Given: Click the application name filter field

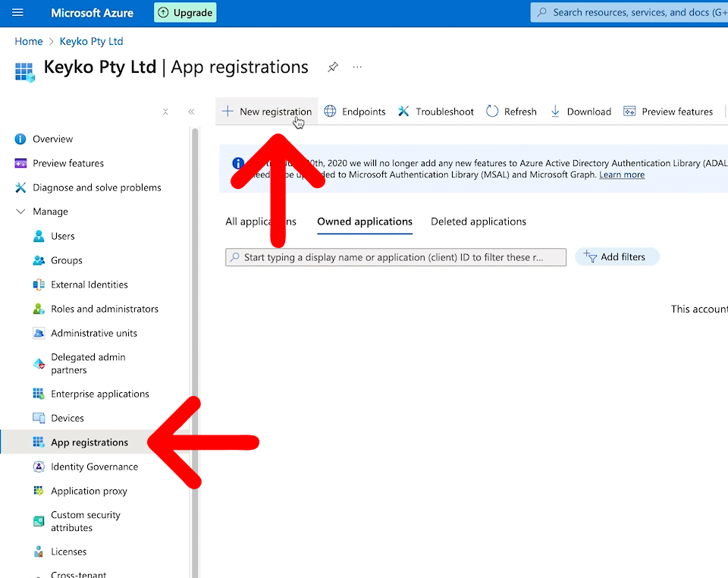Looking at the screenshot, I should pyautogui.click(x=394, y=256).
